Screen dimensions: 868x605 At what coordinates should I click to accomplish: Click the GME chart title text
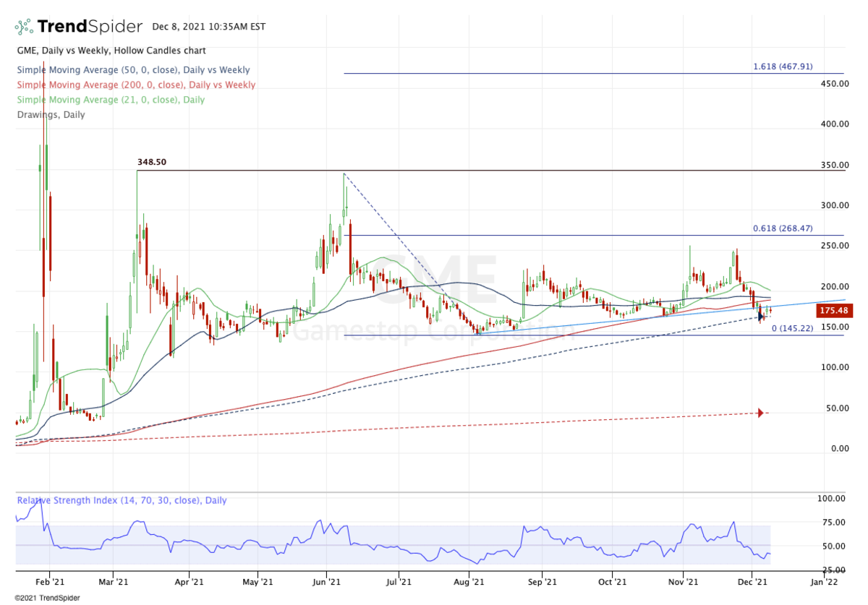[x=111, y=51]
